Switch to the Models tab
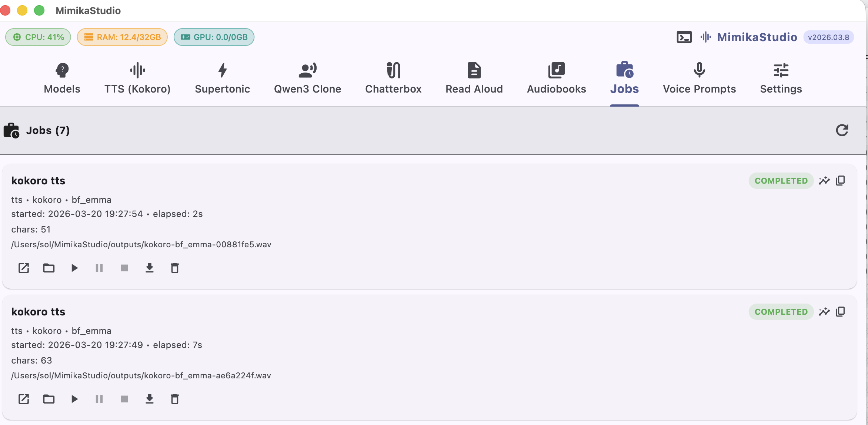The height and width of the screenshot is (425, 868). coord(62,78)
